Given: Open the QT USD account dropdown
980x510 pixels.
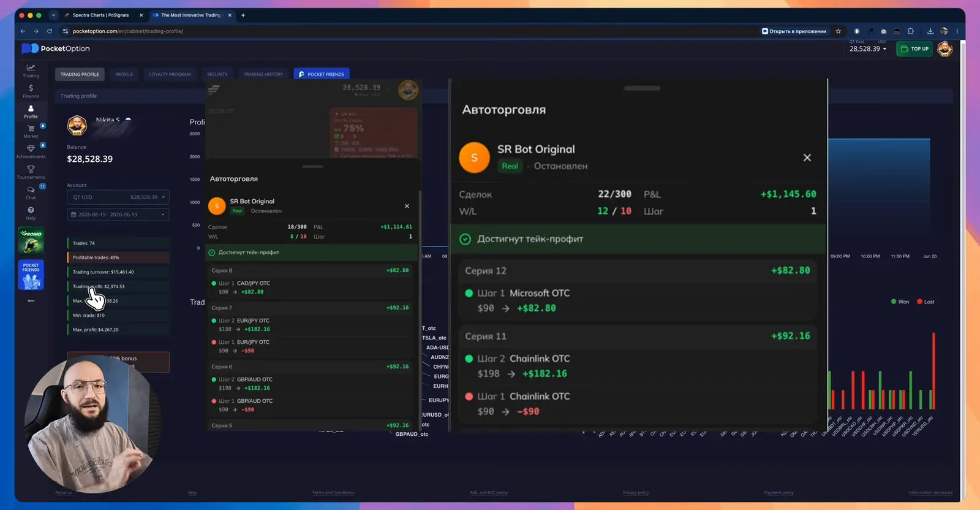Looking at the screenshot, I should [118, 197].
